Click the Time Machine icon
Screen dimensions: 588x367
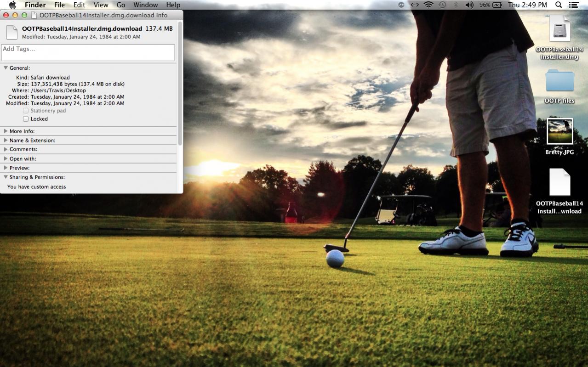click(x=442, y=5)
